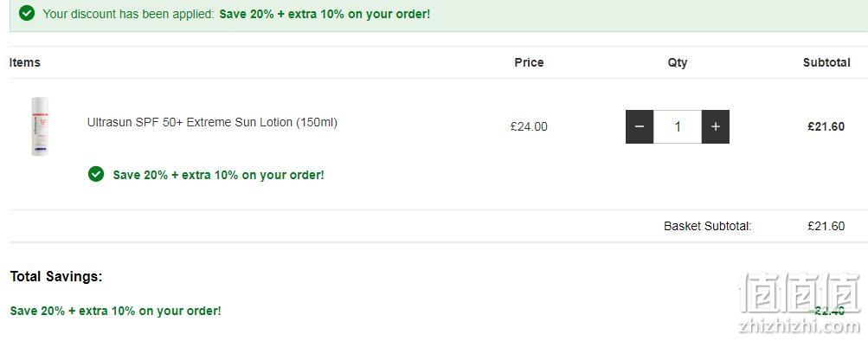Open Ultrasun SPF 50+ Extreme Sun Lotion link
The image size is (868, 341).
(x=212, y=122)
